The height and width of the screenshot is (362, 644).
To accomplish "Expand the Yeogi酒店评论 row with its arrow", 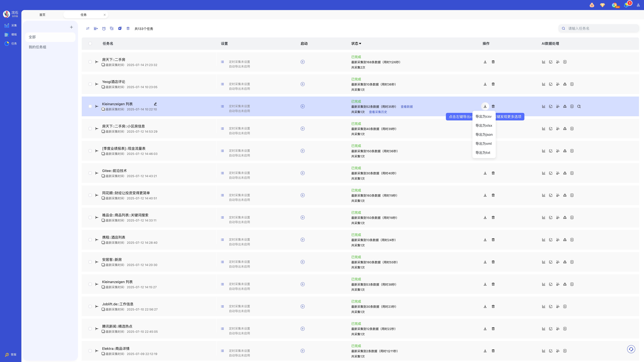I will [x=97, y=84].
